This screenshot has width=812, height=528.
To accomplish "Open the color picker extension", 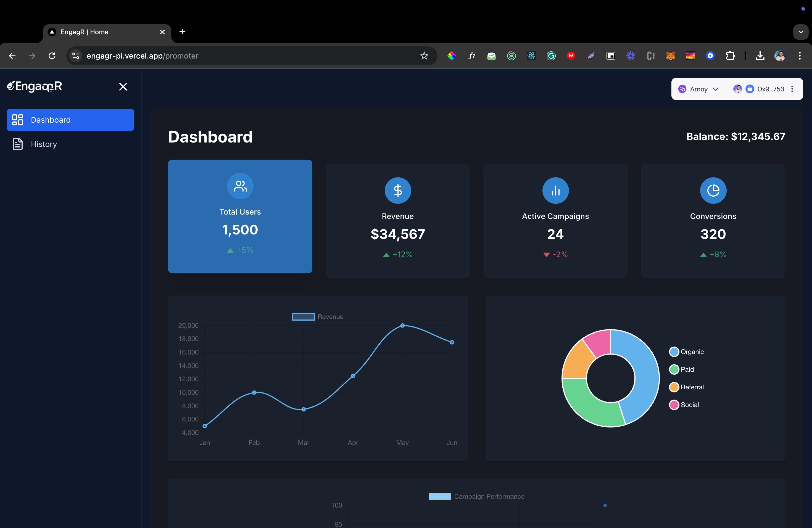I will click(452, 56).
